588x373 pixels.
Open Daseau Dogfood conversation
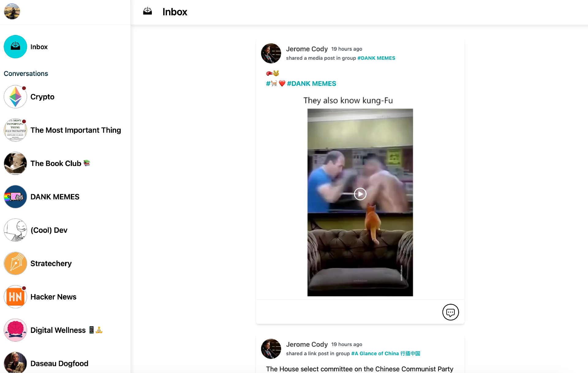click(x=59, y=364)
